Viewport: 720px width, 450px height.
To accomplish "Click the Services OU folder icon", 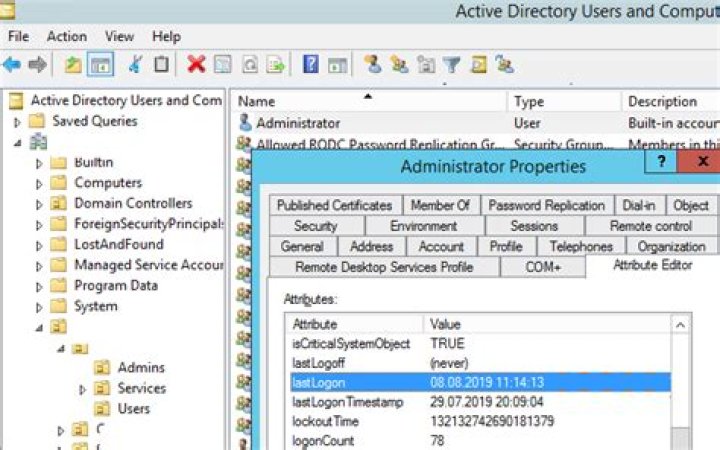I will [101, 388].
